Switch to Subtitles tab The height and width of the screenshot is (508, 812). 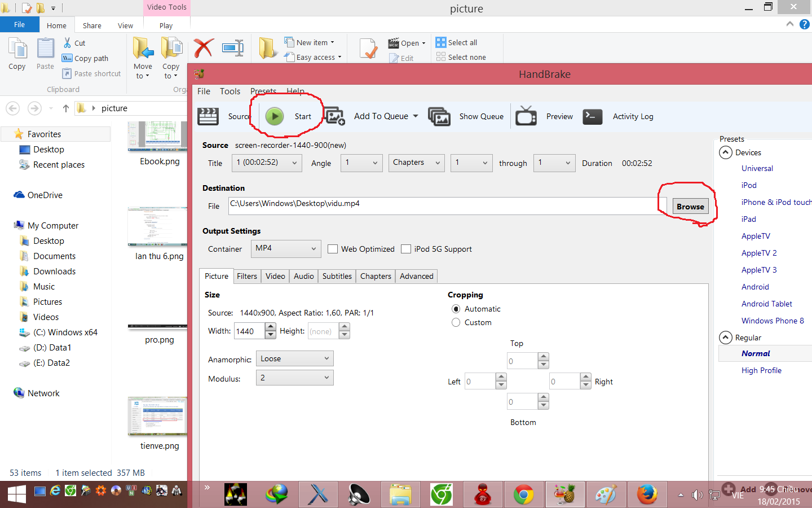click(337, 276)
